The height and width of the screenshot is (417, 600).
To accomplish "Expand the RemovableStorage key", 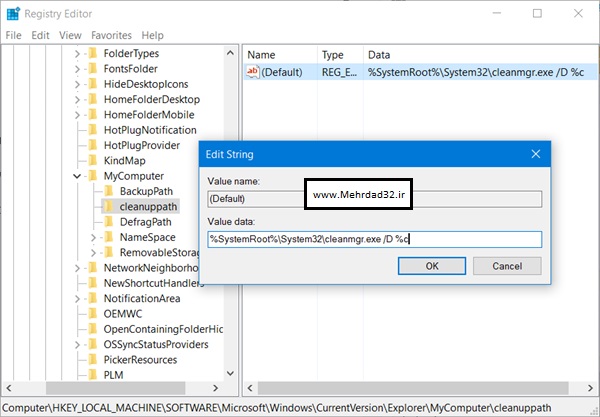I will [x=93, y=252].
